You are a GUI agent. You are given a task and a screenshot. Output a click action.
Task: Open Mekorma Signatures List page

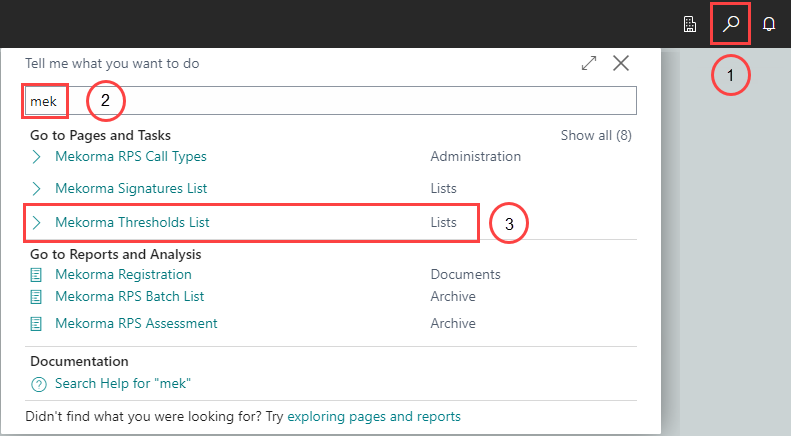click(x=131, y=188)
